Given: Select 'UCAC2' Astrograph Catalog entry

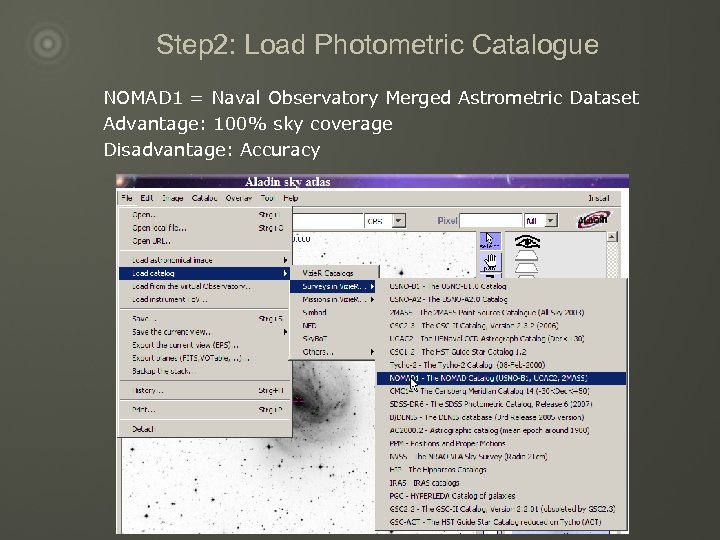Looking at the screenshot, I should click(501, 338).
